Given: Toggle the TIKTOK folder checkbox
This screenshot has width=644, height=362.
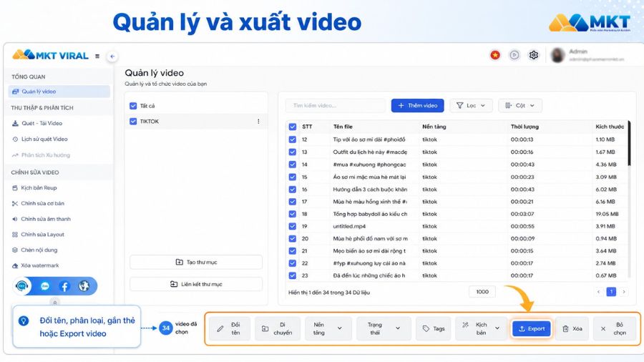Looking at the screenshot, I should (x=133, y=122).
